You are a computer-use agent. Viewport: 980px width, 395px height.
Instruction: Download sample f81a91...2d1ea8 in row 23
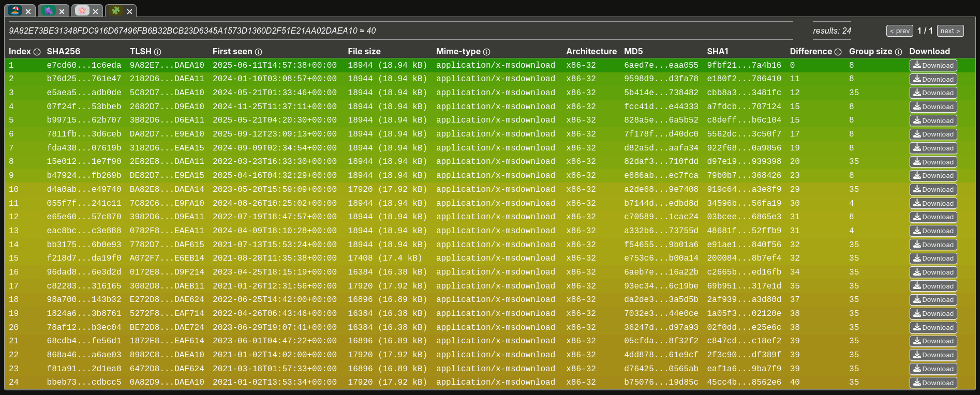[933, 369]
